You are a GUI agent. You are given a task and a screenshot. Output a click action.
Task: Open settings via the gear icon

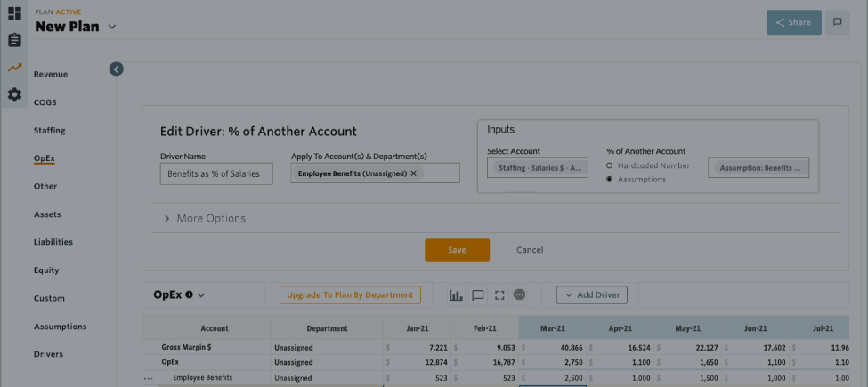[14, 94]
